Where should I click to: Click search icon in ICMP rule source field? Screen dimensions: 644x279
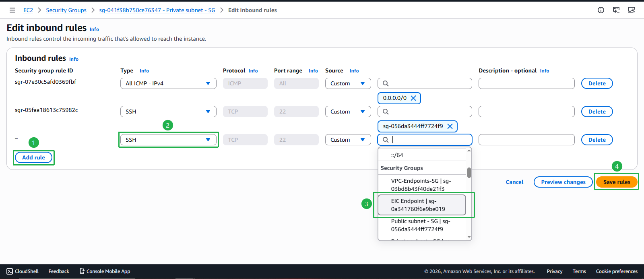[386, 83]
